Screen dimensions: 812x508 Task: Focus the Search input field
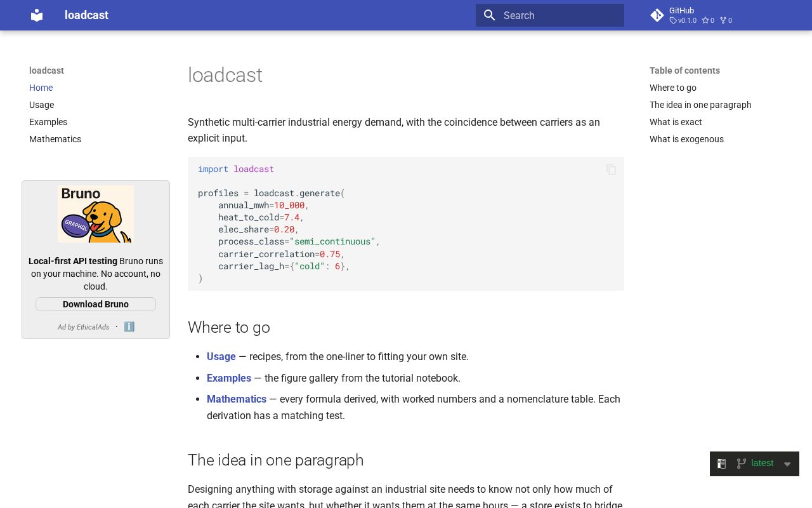click(x=550, y=15)
